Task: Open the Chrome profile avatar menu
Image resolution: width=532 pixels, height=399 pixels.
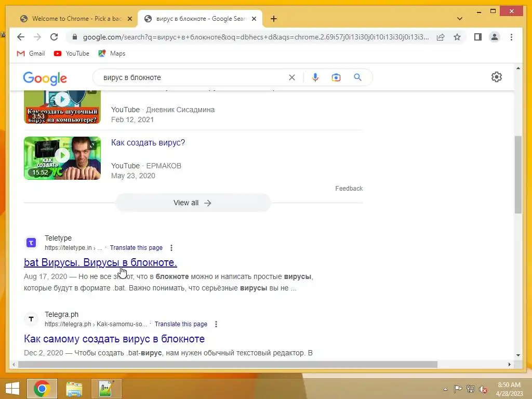Action: (x=495, y=37)
